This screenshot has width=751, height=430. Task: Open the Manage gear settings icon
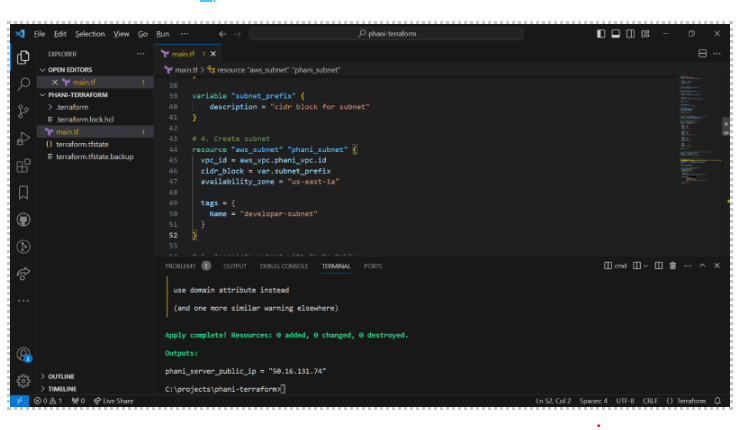(x=23, y=380)
